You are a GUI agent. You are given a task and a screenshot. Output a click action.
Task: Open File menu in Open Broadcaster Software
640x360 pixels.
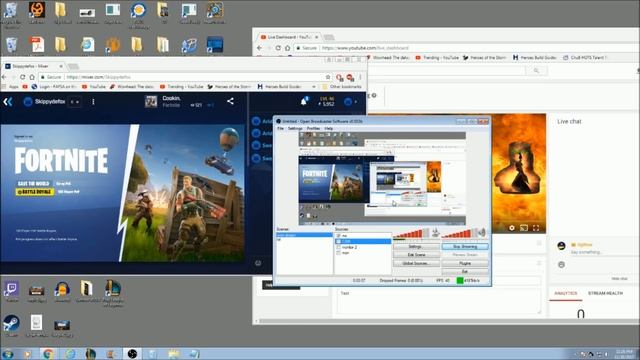(280, 129)
